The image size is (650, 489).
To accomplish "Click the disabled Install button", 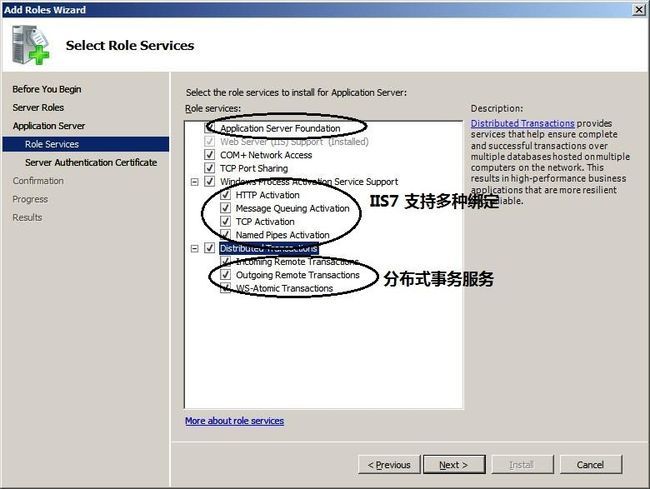I will [522, 465].
